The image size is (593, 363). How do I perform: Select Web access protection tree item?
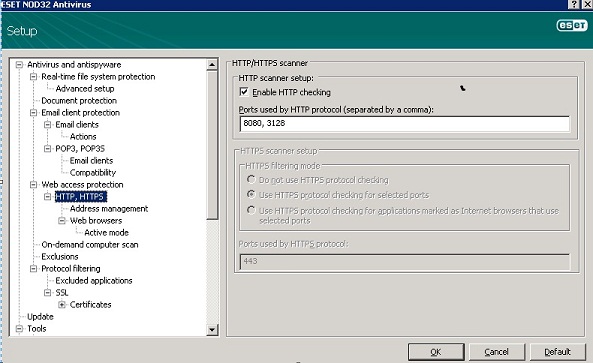[82, 185]
